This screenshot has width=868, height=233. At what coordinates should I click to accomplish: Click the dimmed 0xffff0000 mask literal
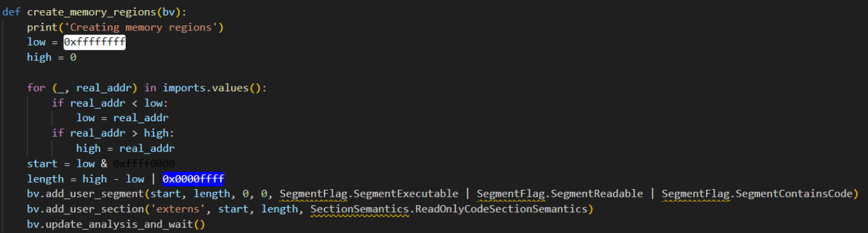(x=144, y=164)
